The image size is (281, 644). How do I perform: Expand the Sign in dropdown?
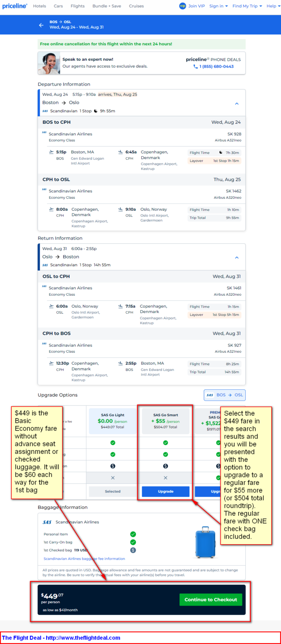point(219,6)
